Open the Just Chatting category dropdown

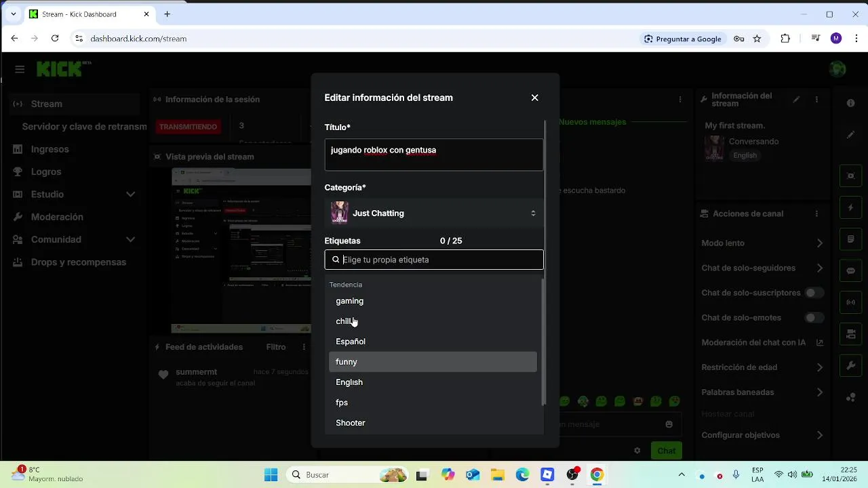point(434,213)
